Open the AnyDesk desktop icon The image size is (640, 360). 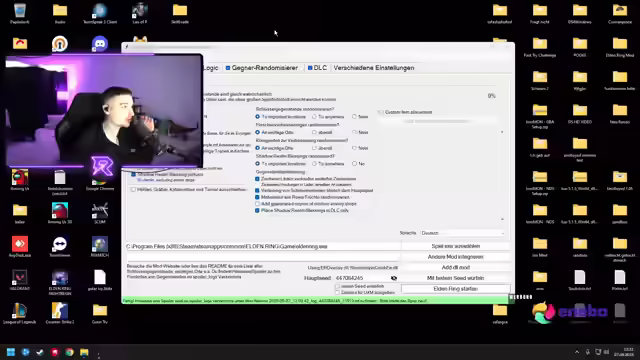[x=20, y=247]
